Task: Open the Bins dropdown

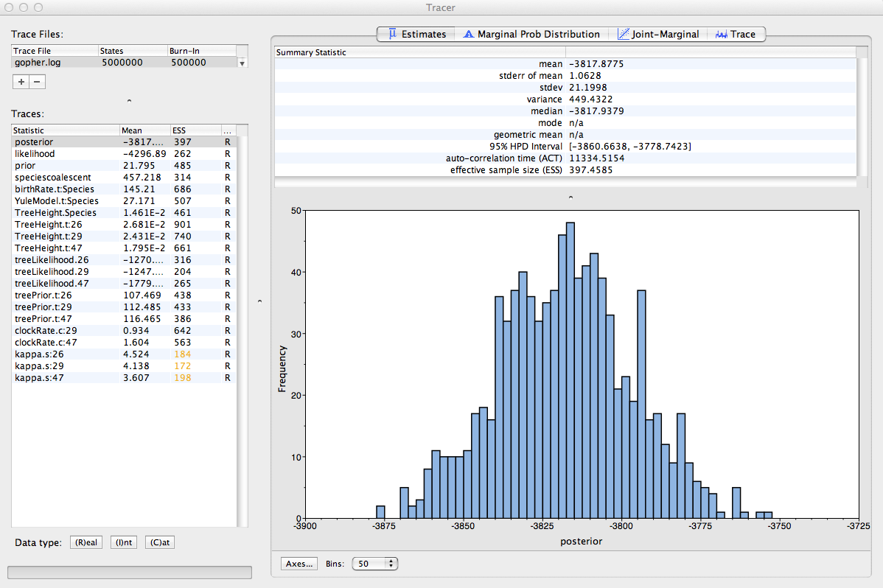Action: [375, 564]
